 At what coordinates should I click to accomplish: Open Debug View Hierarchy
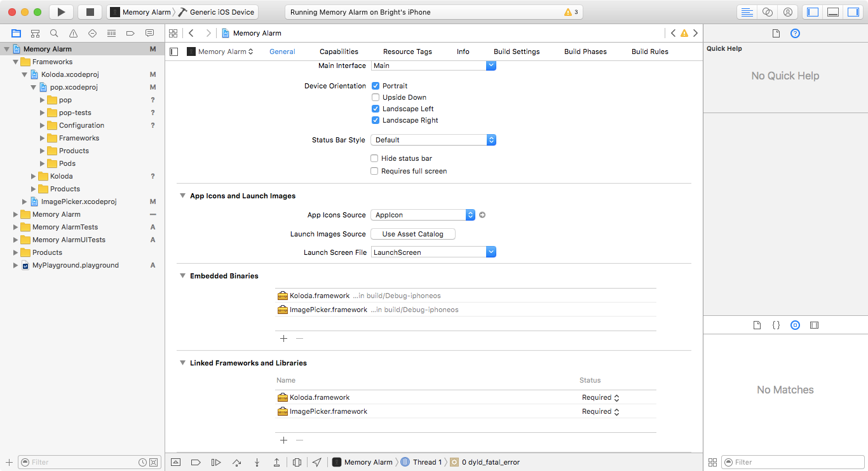tap(297, 462)
